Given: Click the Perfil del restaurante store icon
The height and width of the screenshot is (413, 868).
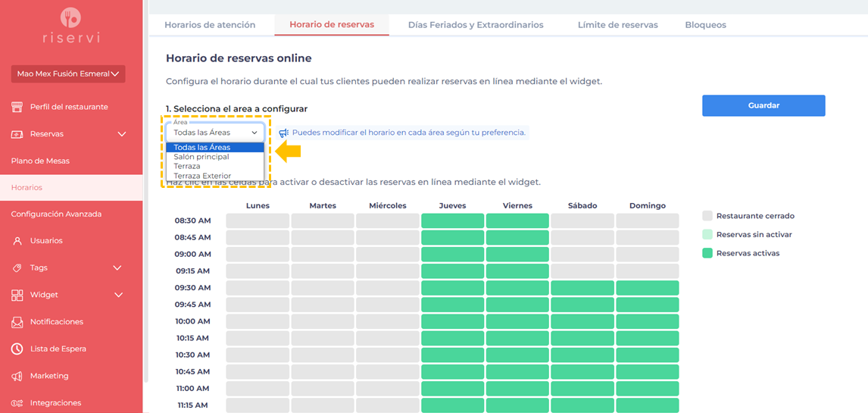Looking at the screenshot, I should (x=17, y=107).
